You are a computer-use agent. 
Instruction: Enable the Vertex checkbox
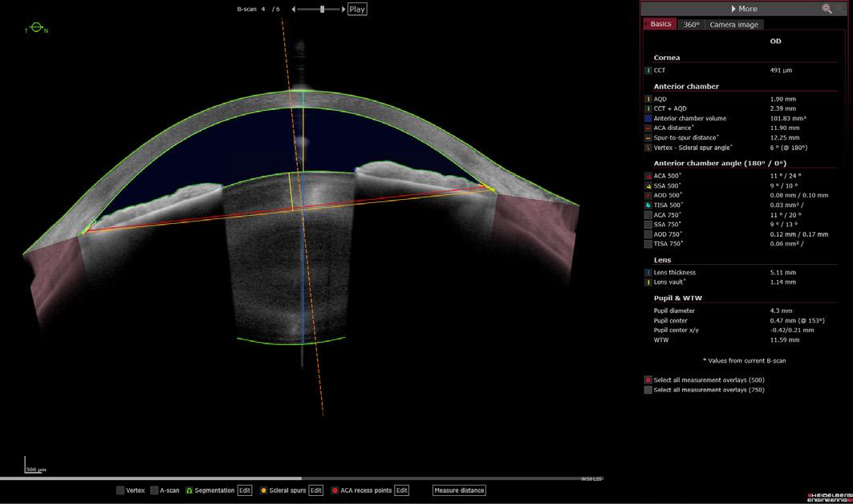(x=120, y=490)
